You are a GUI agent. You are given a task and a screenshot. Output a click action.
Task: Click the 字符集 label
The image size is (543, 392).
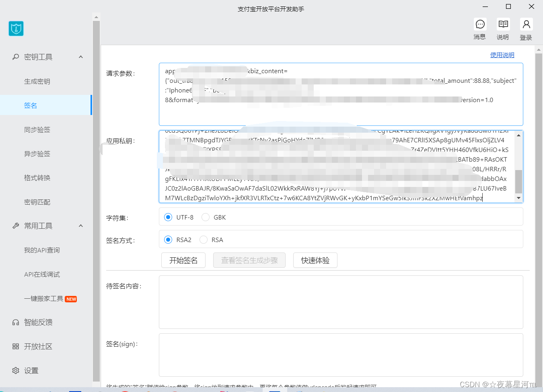[x=117, y=218]
